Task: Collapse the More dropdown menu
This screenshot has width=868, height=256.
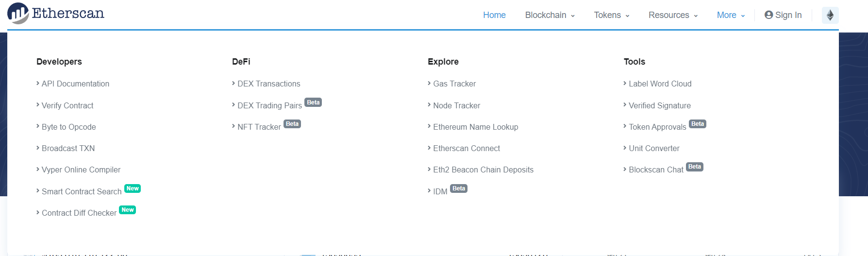Action: (731, 15)
